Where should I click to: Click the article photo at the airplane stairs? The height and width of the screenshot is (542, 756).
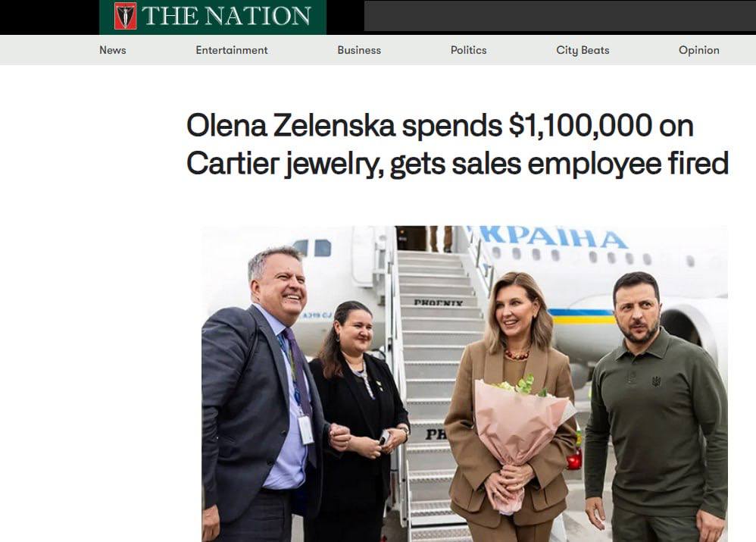[x=464, y=384]
